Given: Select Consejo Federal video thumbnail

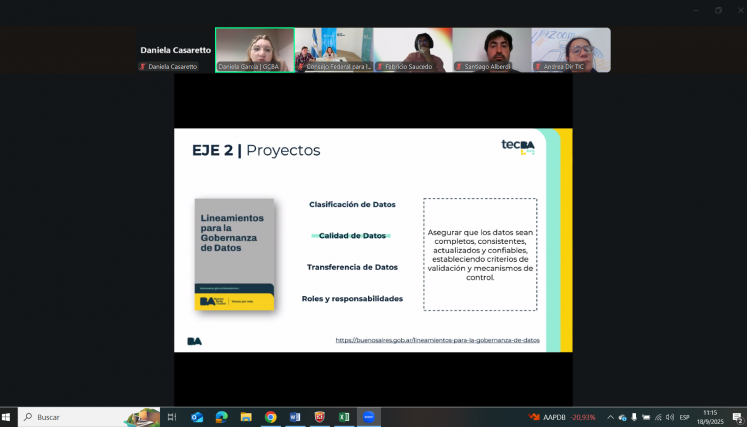Looking at the screenshot, I should click(x=334, y=50).
